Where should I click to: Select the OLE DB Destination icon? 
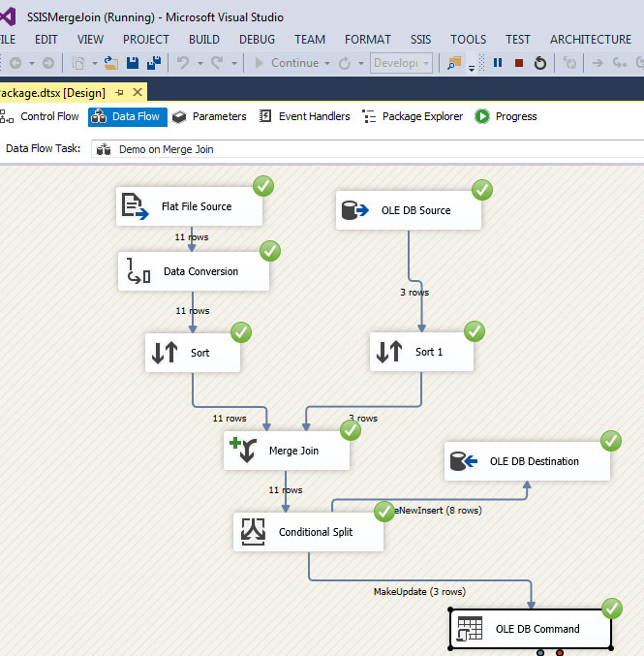464,461
